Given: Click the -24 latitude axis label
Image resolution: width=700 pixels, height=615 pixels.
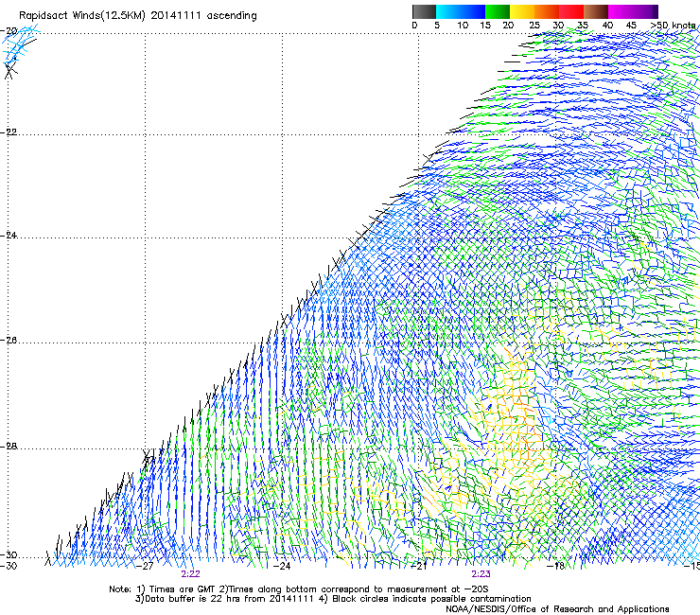Looking at the screenshot, I should coord(9,235).
